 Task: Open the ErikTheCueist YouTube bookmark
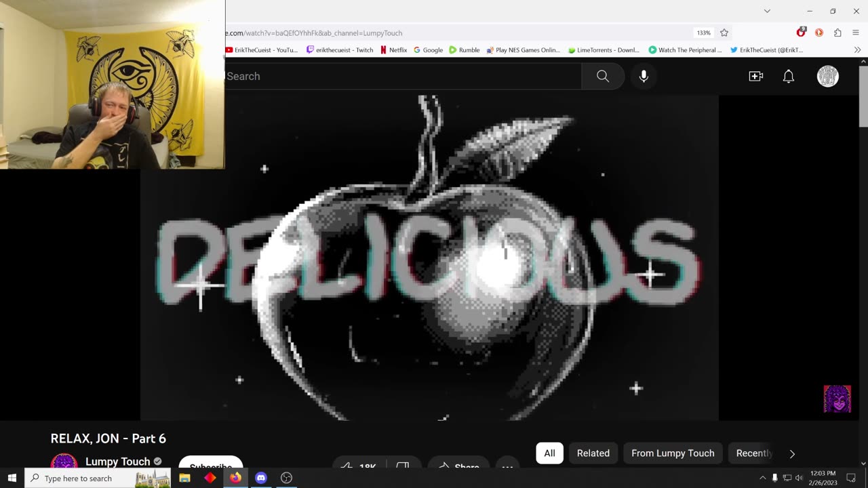[262, 49]
